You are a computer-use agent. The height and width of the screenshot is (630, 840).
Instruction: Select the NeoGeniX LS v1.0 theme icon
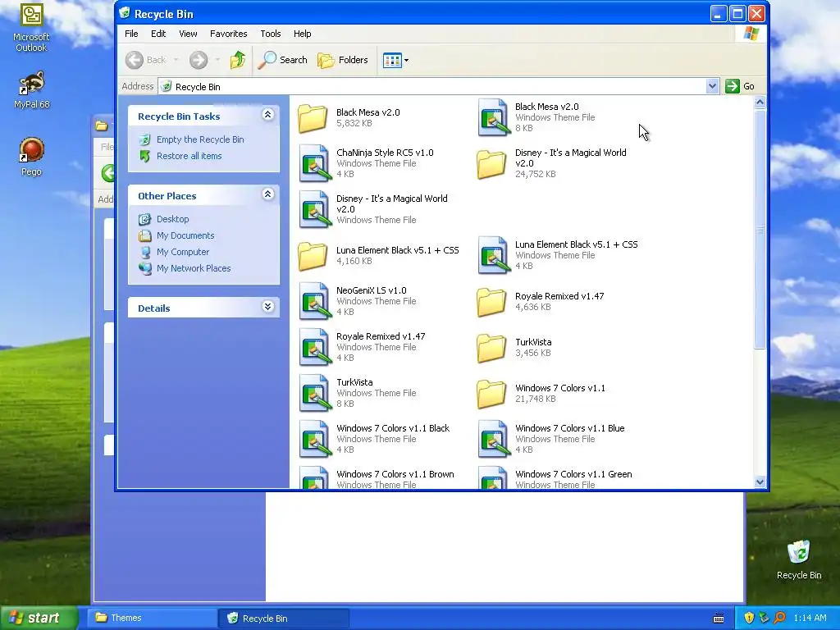pyautogui.click(x=314, y=302)
